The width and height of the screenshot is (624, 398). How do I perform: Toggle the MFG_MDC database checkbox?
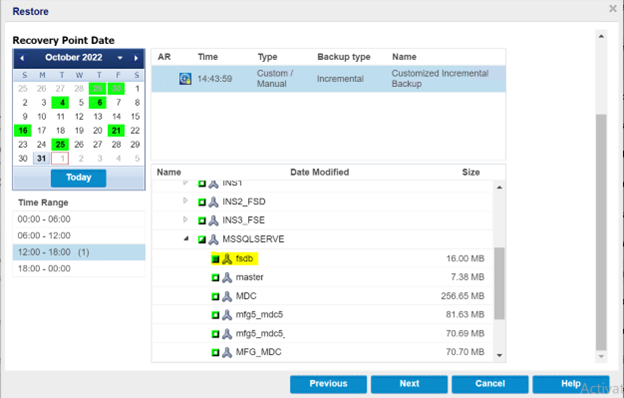point(215,352)
